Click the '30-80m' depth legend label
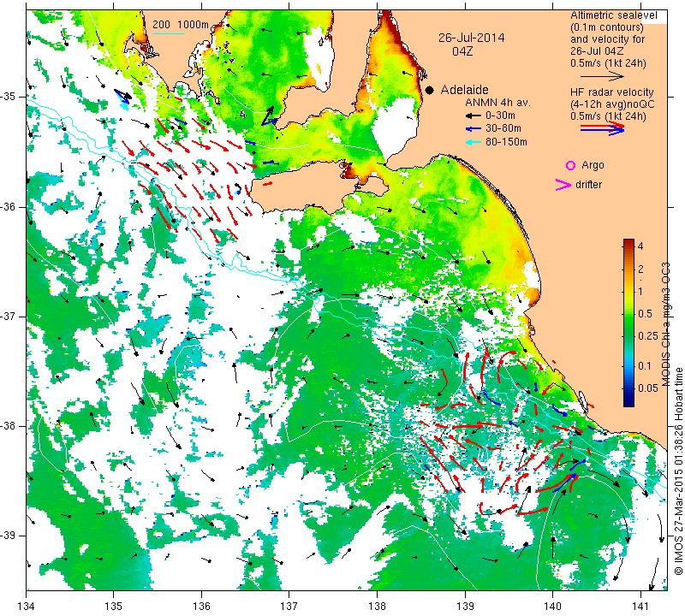The width and height of the screenshot is (685, 616). (x=503, y=129)
